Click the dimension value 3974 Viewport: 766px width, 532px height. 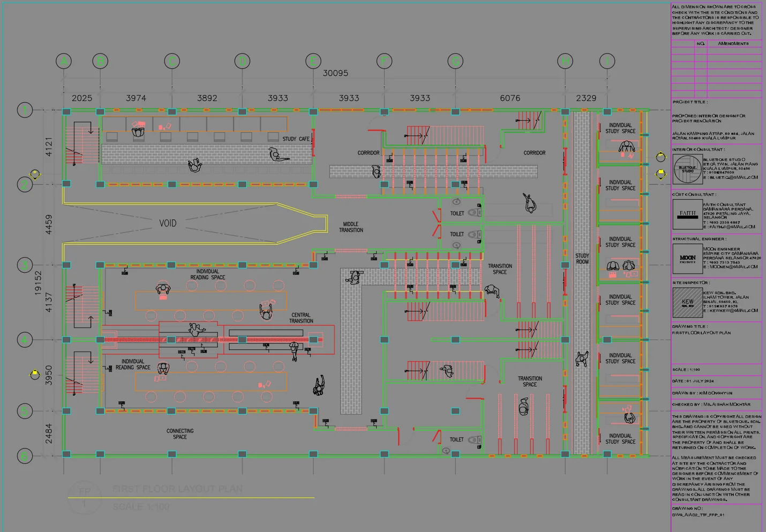click(136, 98)
